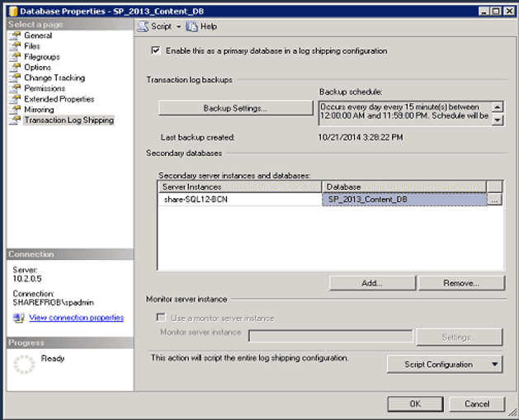Open the General page
The height and width of the screenshot is (420, 519).
tap(38, 35)
